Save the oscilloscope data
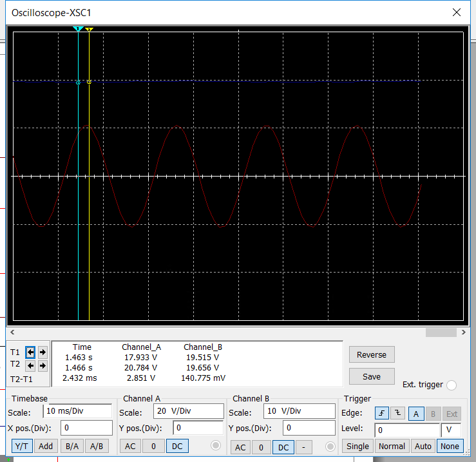 click(x=372, y=376)
